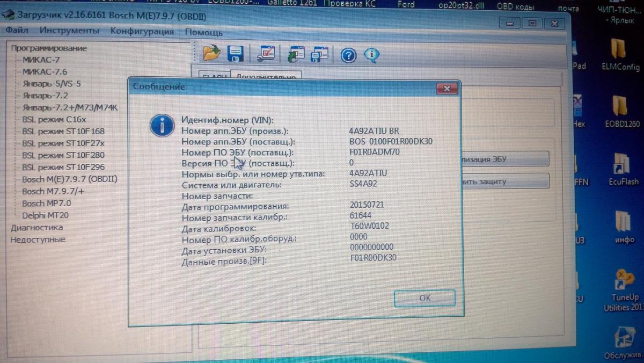The width and height of the screenshot is (644, 363).
Task: Click the read-from-ECU toolbar icon with green arrow
Action: click(x=296, y=54)
